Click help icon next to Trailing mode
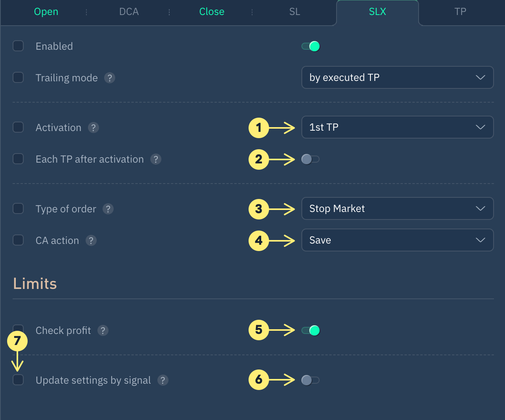Viewport: 505px width, 420px height. point(110,78)
